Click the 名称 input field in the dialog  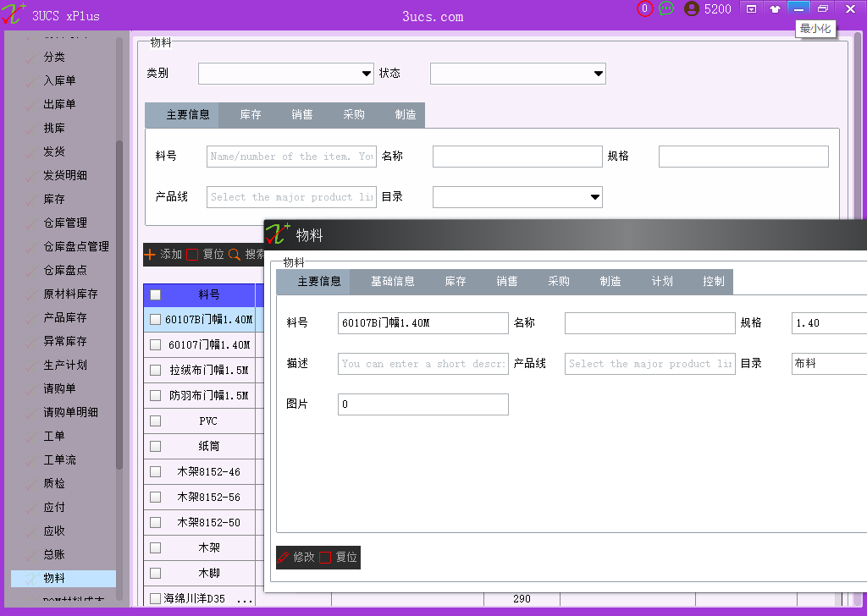649,323
